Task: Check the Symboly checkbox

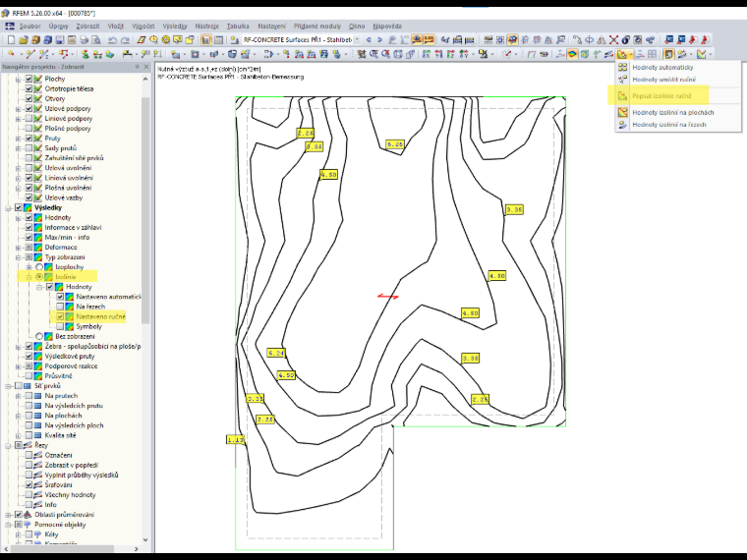Action: point(60,326)
